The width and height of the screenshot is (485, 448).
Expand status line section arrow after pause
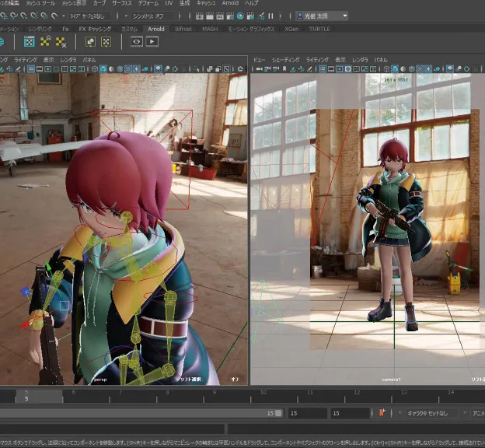(x=281, y=16)
